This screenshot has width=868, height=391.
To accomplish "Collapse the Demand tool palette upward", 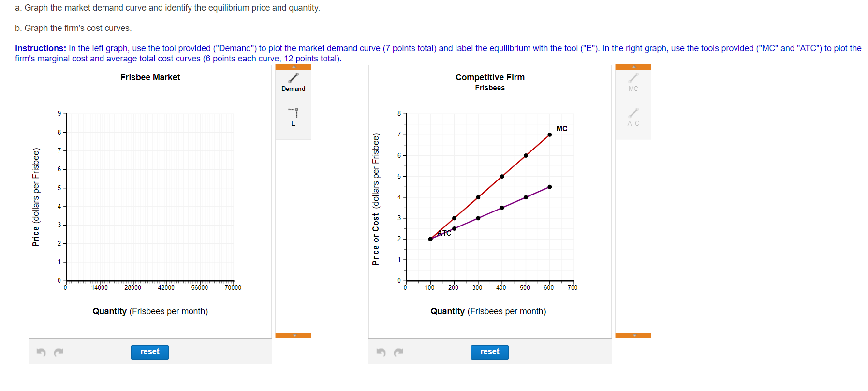I will coord(293,66).
